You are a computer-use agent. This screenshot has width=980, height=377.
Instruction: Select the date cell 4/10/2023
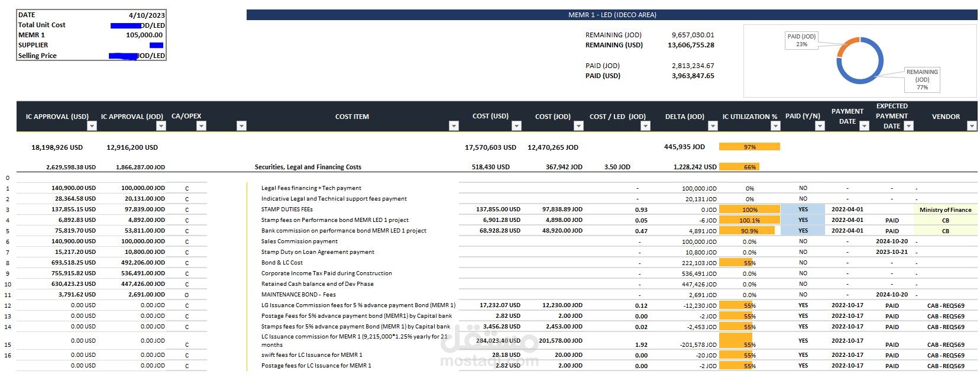click(146, 15)
